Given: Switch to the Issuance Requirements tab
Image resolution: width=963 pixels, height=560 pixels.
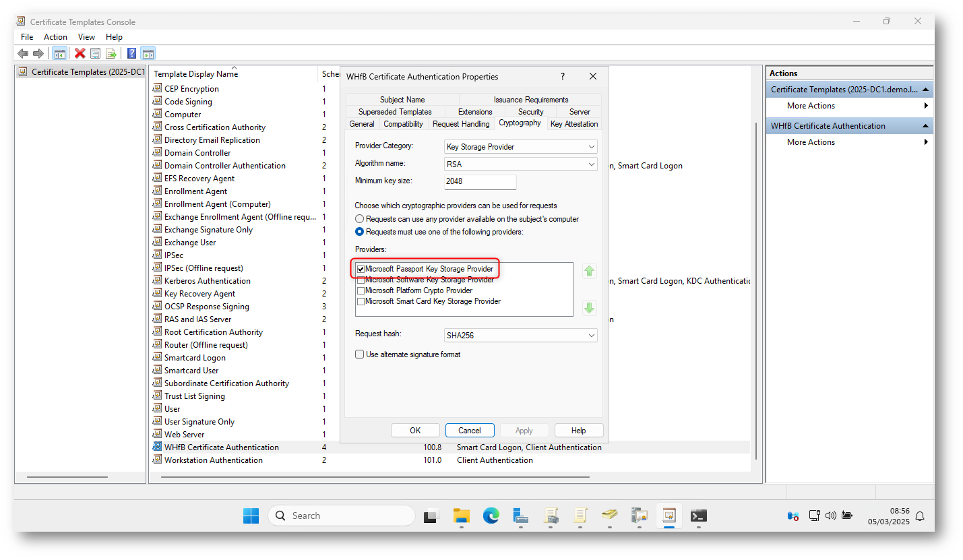Looking at the screenshot, I should [x=531, y=100].
